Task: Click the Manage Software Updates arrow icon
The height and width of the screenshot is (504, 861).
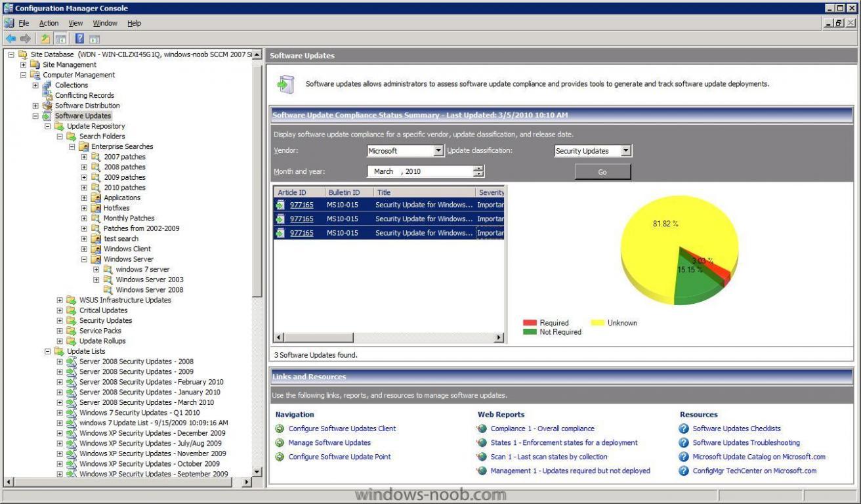Action: point(280,443)
